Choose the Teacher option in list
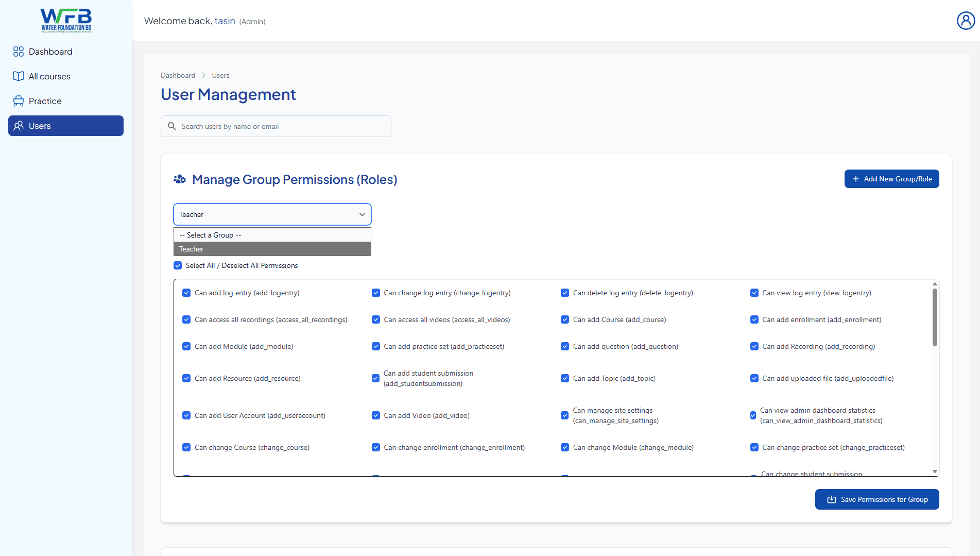 pos(272,249)
